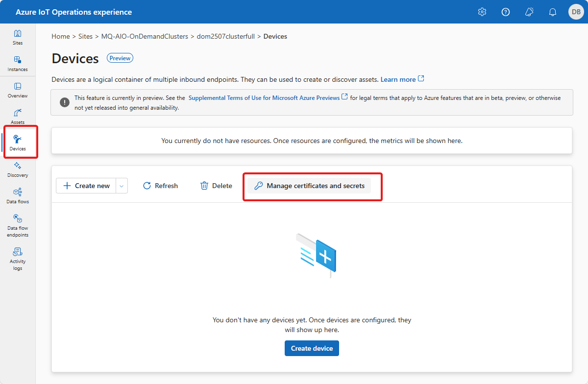Image resolution: width=588 pixels, height=384 pixels.
Task: Click external link icon after Supplemental Terms
Action: 344,97
